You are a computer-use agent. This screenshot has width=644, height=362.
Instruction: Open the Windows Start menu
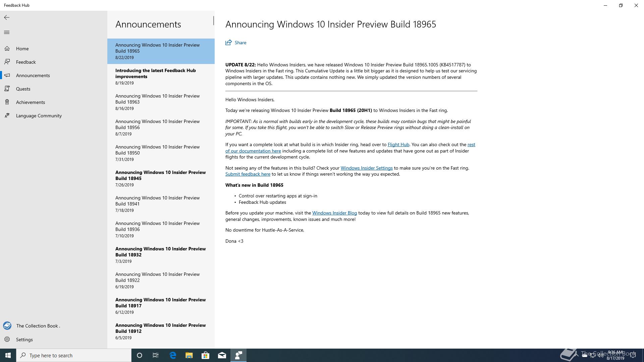click(8, 355)
